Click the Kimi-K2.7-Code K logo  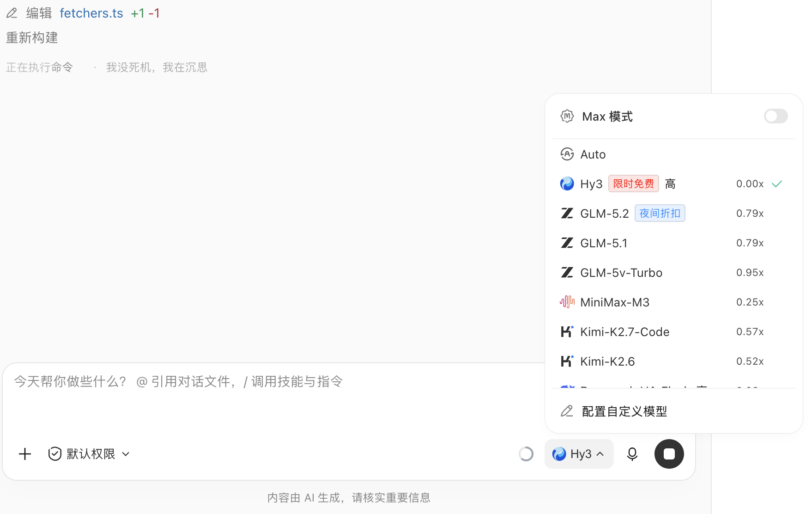[x=567, y=331]
